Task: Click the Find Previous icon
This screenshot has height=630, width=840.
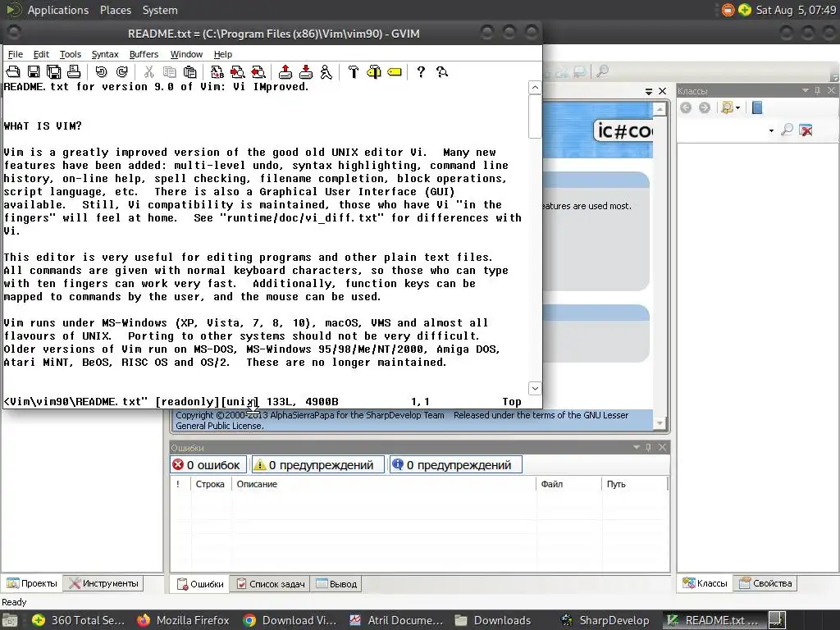Action: pos(258,72)
